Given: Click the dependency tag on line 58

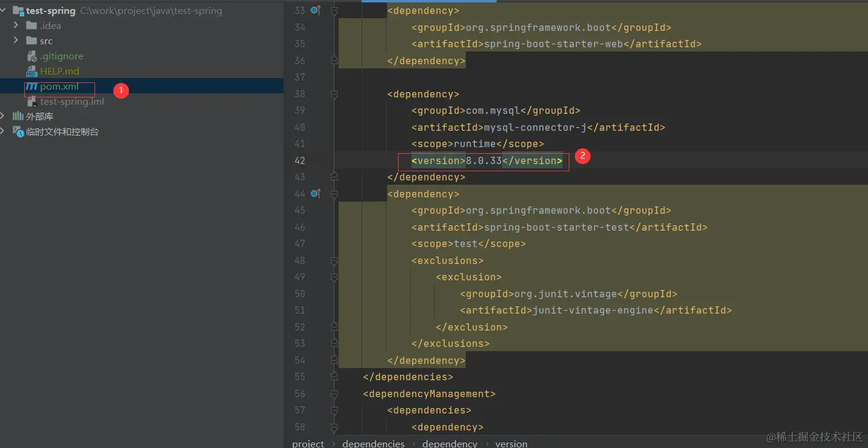Looking at the screenshot, I should click(x=448, y=427).
